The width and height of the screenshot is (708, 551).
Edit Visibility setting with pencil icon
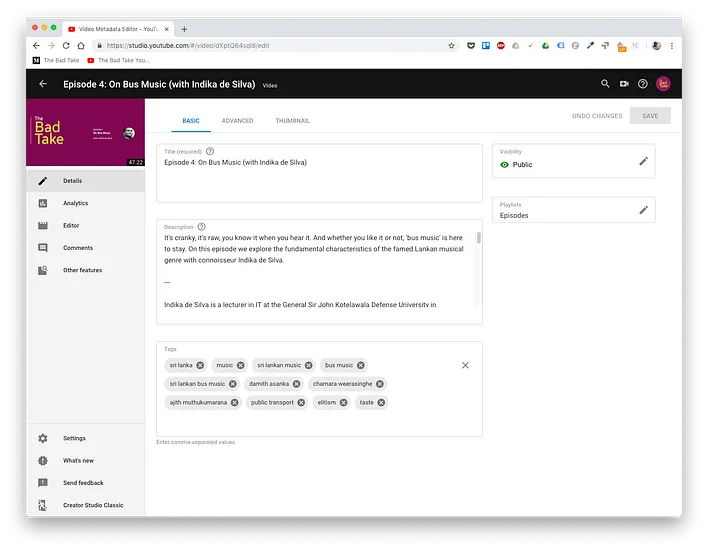point(643,161)
